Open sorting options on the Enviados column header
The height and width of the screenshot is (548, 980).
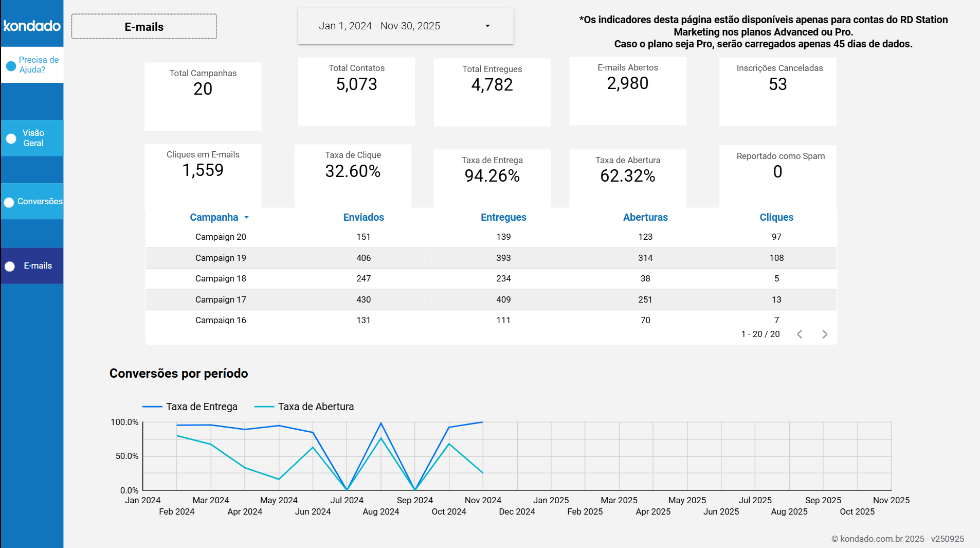click(364, 217)
